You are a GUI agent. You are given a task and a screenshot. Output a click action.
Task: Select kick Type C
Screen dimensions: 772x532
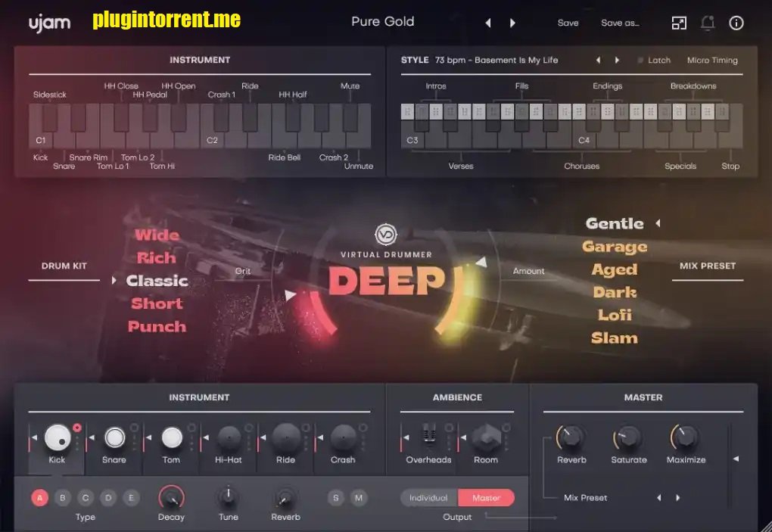click(x=86, y=497)
